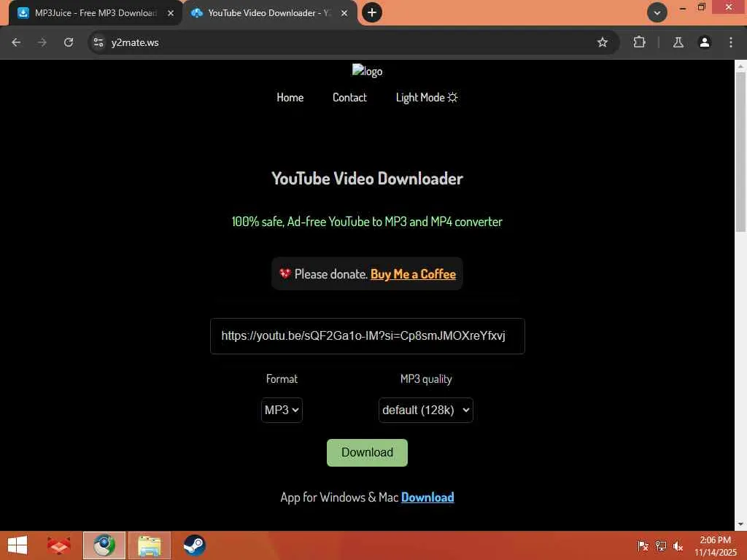The height and width of the screenshot is (560, 747).
Task: Open the taskbar clock and date
Action: point(715,546)
